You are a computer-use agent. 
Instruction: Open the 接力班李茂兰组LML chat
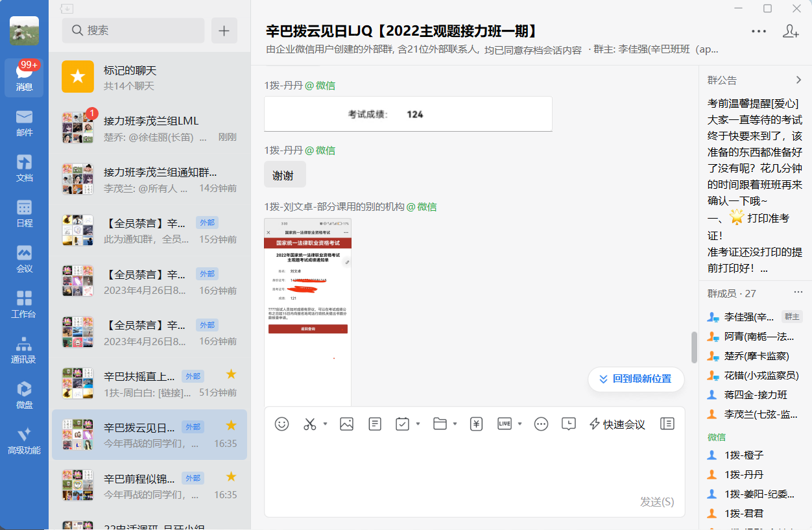pyautogui.click(x=149, y=128)
